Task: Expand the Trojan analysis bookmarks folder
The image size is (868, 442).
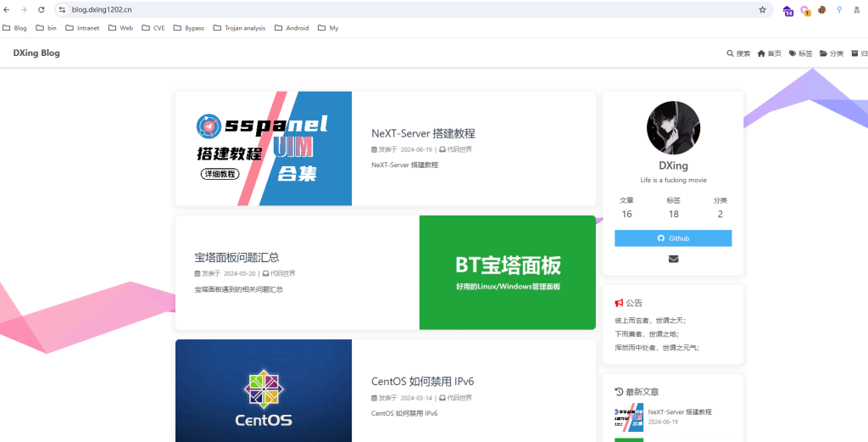Action: pyautogui.click(x=239, y=28)
